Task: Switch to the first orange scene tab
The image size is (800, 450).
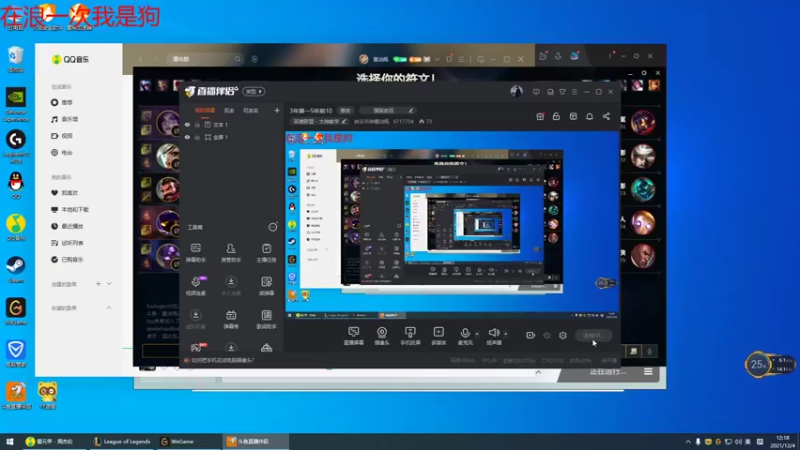Action: tap(205, 110)
